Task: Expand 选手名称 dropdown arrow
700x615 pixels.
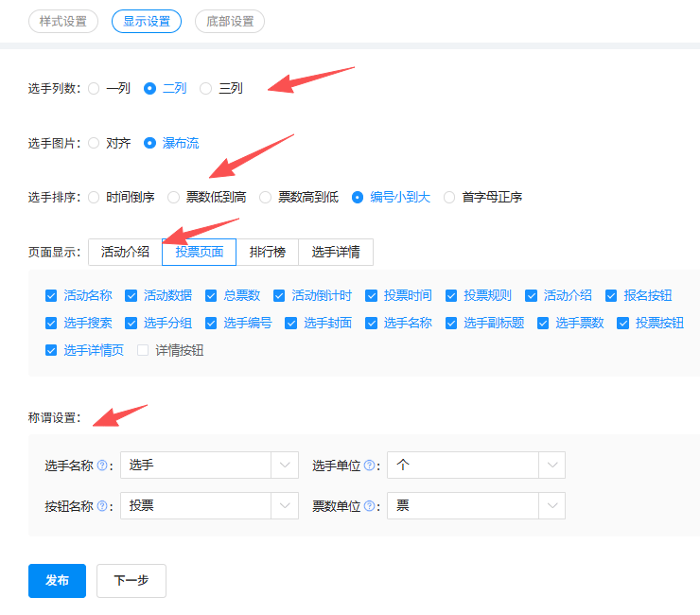Action: coord(285,465)
